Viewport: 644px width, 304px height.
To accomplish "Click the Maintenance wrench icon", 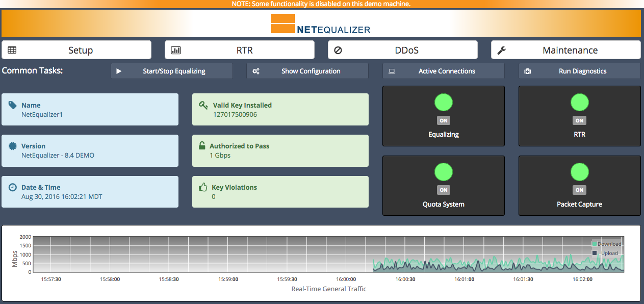I will pyautogui.click(x=501, y=50).
